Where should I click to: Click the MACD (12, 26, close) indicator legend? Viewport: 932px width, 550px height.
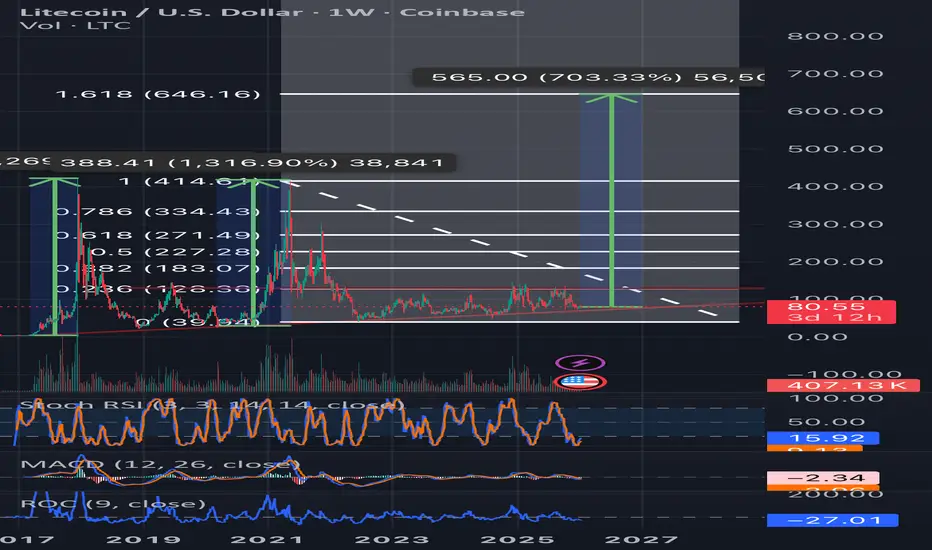tap(160, 464)
